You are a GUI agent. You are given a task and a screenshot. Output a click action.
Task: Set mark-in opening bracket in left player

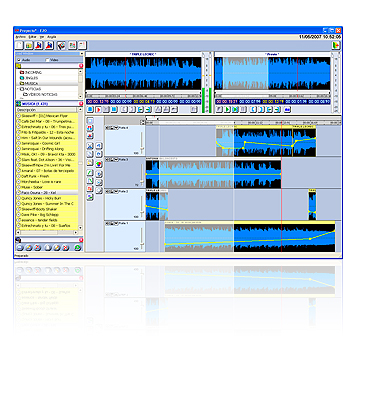point(124,109)
